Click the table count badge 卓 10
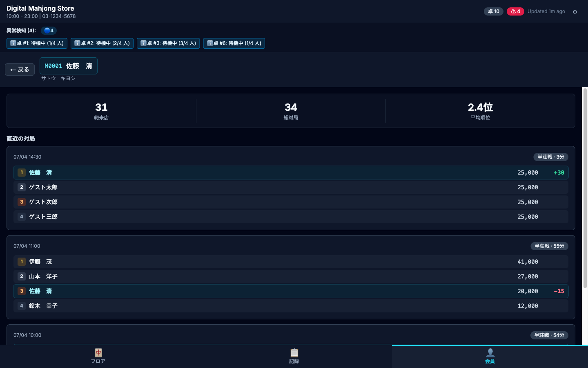This screenshot has width=588, height=368. coord(494,11)
